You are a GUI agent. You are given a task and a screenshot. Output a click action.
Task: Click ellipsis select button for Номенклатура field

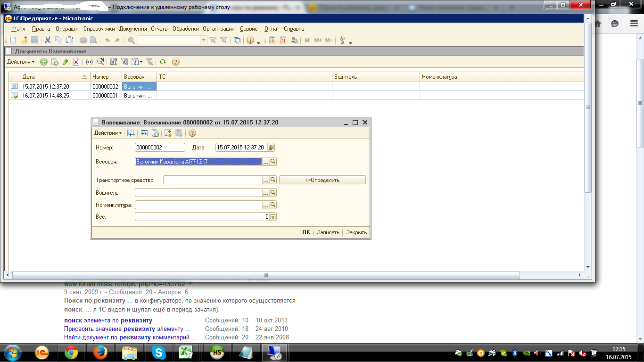[x=266, y=205]
